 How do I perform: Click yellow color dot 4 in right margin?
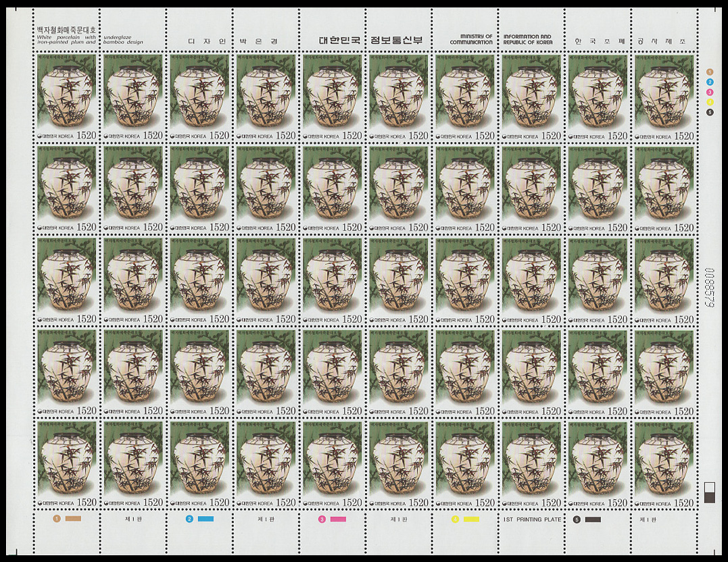tap(710, 102)
